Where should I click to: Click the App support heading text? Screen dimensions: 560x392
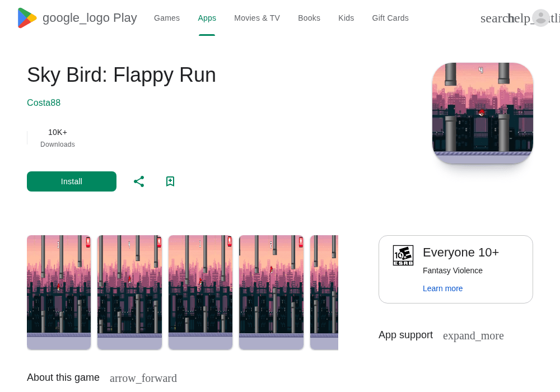pyautogui.click(x=405, y=335)
